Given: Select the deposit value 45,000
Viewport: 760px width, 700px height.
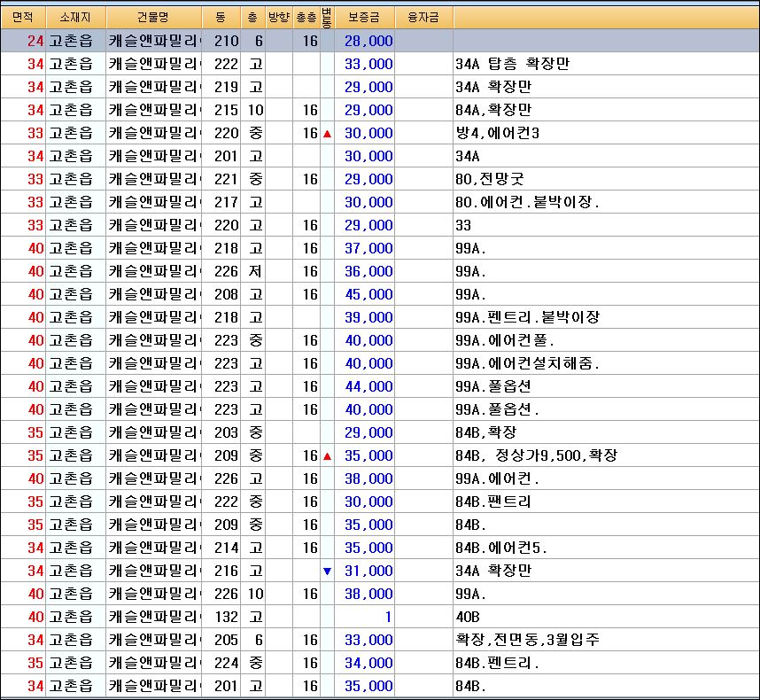Looking at the screenshot, I should [368, 294].
